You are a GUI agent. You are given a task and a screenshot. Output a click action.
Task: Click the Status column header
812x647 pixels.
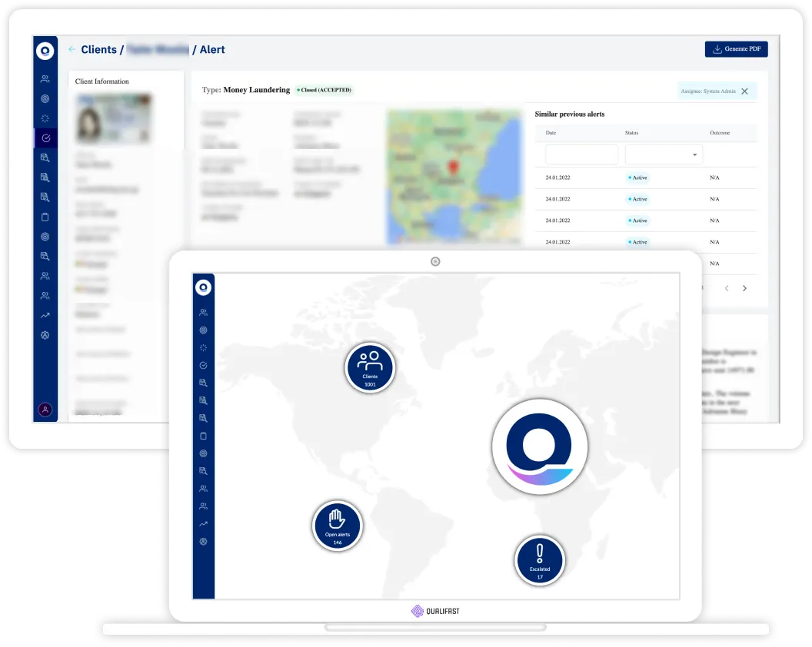pos(631,133)
